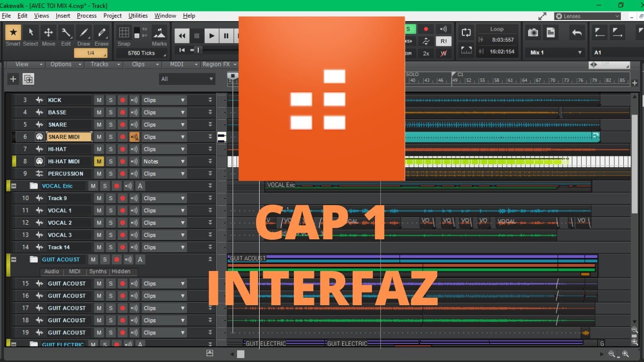Viewport: 644px width, 362px height.
Task: Pick the Edit tool wrench
Action: click(66, 33)
